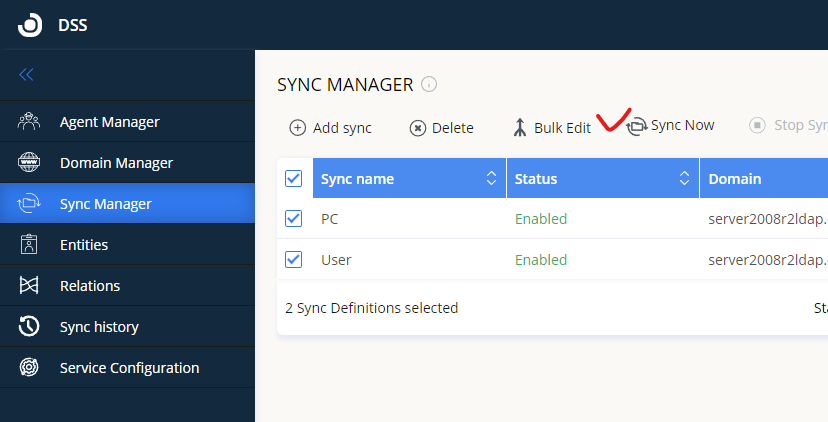The width and height of the screenshot is (828, 422).
Task: Open Agent Manager from sidebar
Action: [x=109, y=122]
